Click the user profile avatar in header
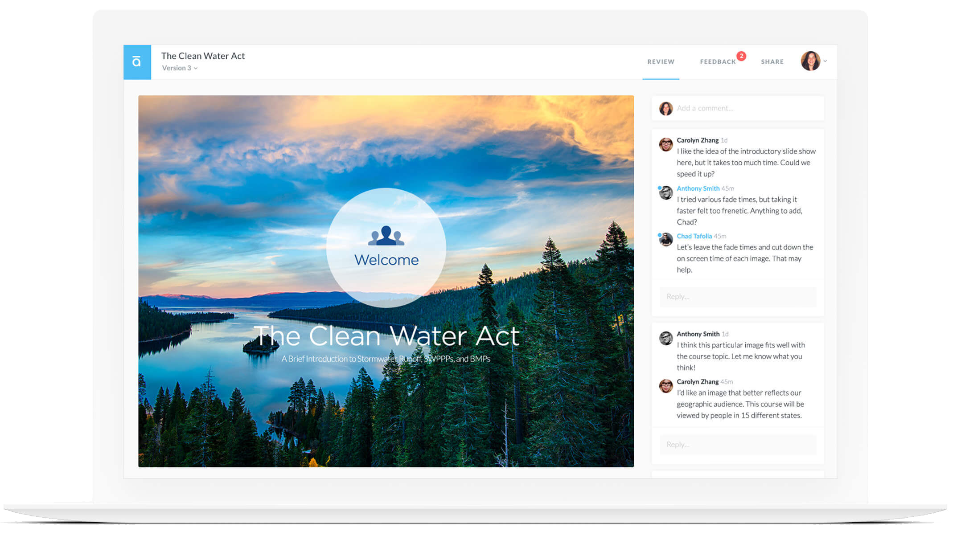 (810, 61)
